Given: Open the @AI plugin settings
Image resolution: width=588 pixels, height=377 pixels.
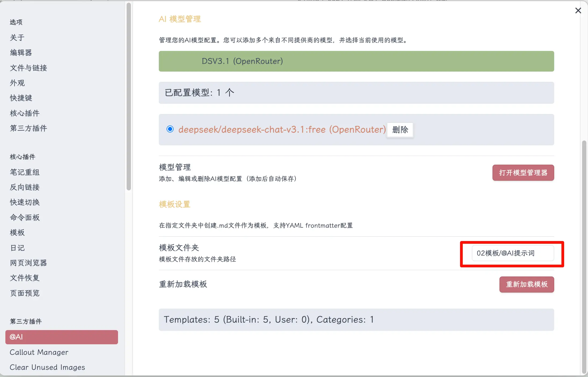Looking at the screenshot, I should pos(61,337).
